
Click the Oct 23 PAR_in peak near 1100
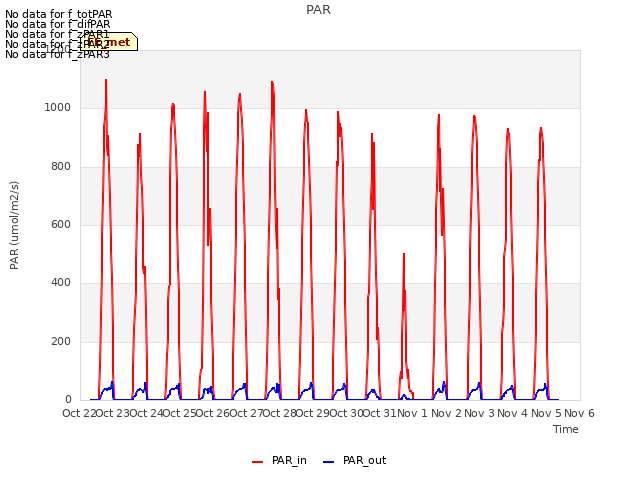106,80
